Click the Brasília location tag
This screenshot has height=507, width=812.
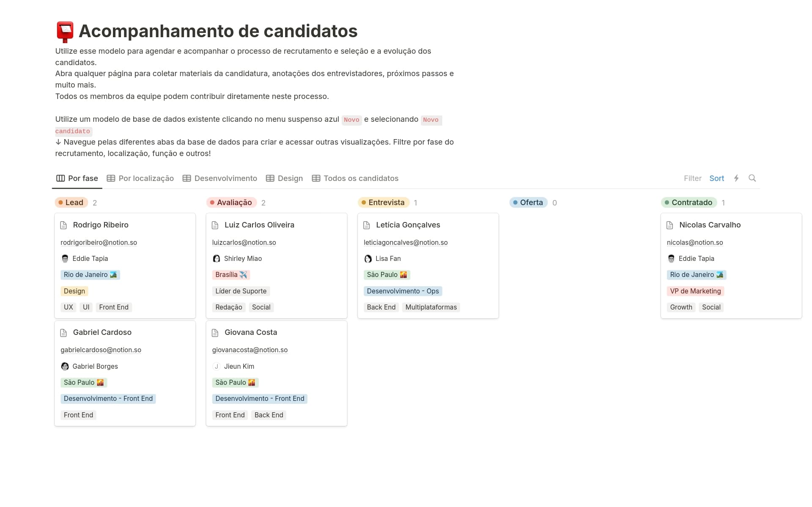pos(231,275)
